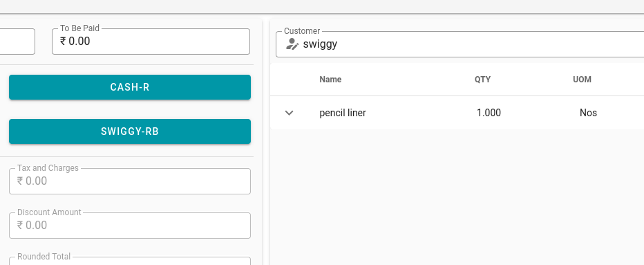Screen dimensions: 644x265
Task: Expand the pencil liner row chevron
Action: (289, 113)
